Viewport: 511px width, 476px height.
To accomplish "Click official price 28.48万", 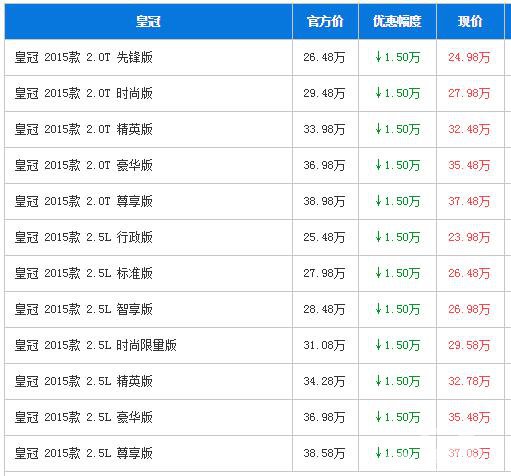I will click(324, 309).
